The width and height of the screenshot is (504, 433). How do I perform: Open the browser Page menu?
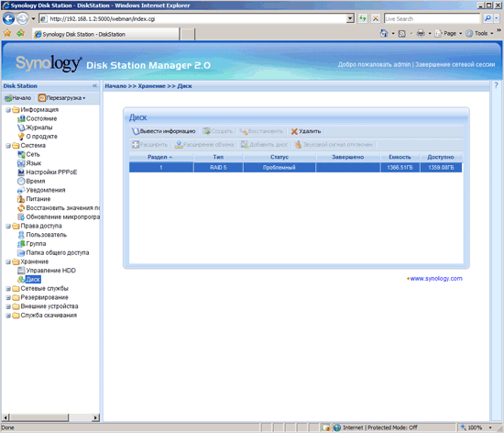point(448,33)
